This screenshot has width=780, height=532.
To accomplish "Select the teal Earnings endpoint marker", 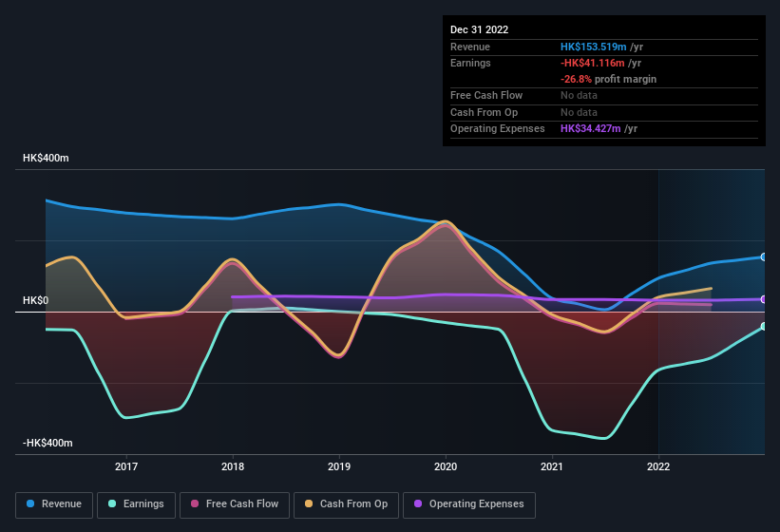I will (764, 326).
